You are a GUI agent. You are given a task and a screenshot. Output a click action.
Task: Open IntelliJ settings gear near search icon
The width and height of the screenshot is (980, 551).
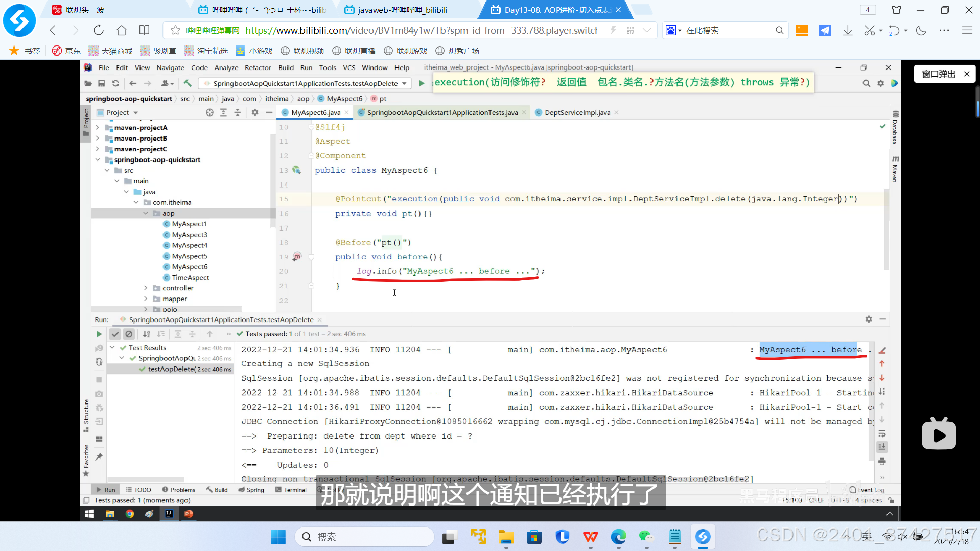tap(880, 83)
